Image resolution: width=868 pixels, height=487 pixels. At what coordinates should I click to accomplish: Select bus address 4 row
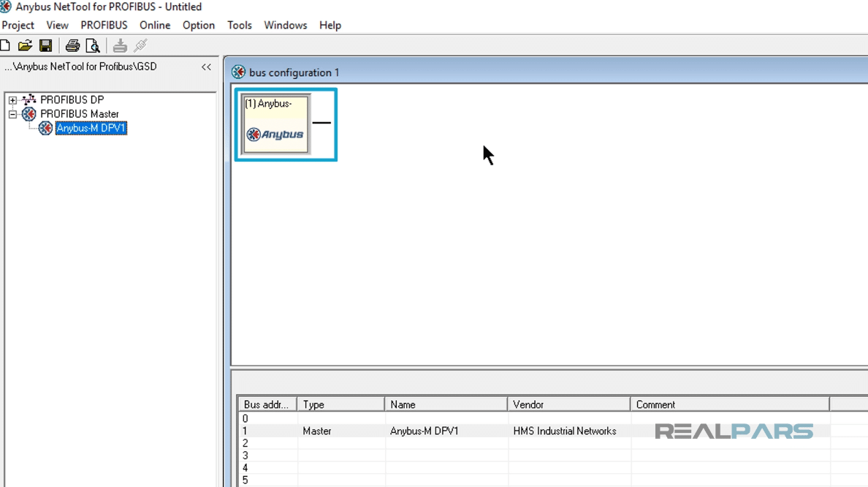click(553, 467)
